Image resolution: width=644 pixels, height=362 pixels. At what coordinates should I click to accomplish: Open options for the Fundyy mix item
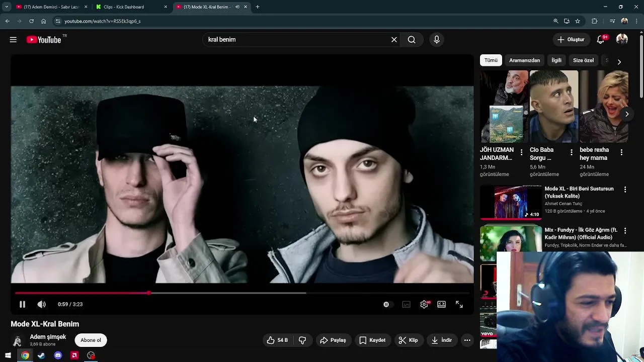pyautogui.click(x=625, y=231)
